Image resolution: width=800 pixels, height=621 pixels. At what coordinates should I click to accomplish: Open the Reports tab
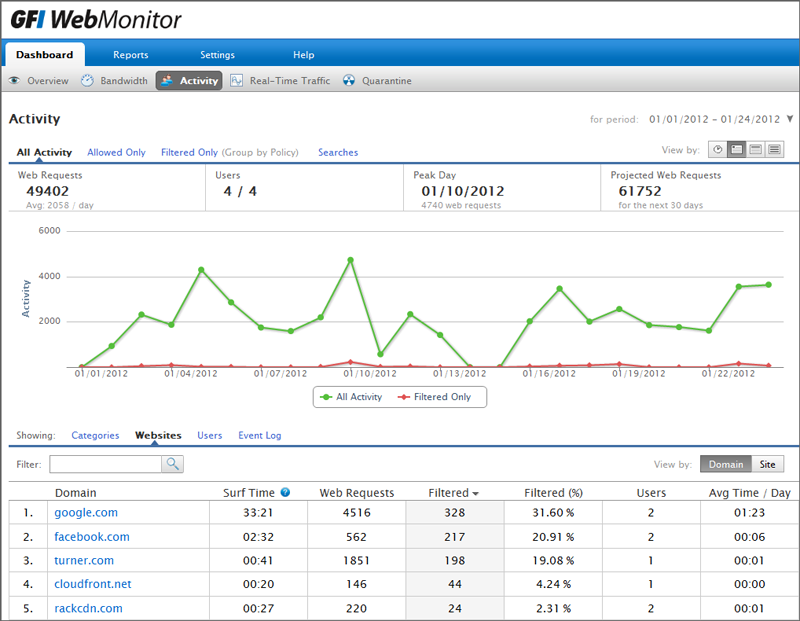pyautogui.click(x=131, y=55)
